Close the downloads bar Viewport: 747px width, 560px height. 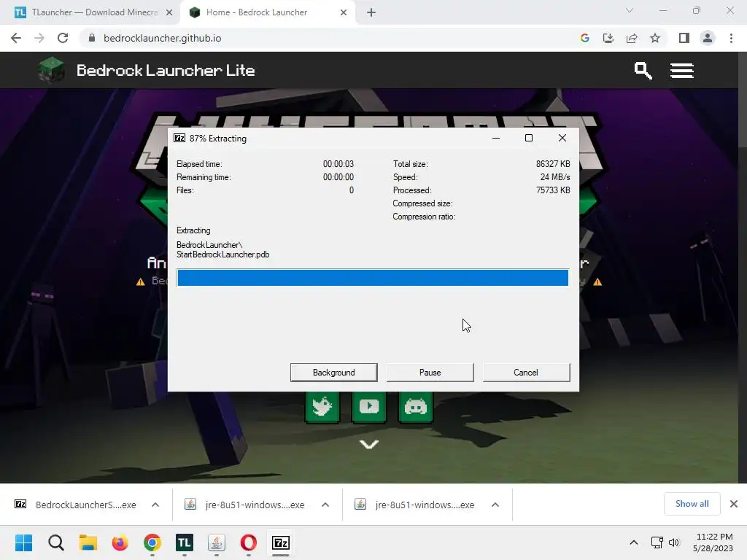pyautogui.click(x=734, y=504)
